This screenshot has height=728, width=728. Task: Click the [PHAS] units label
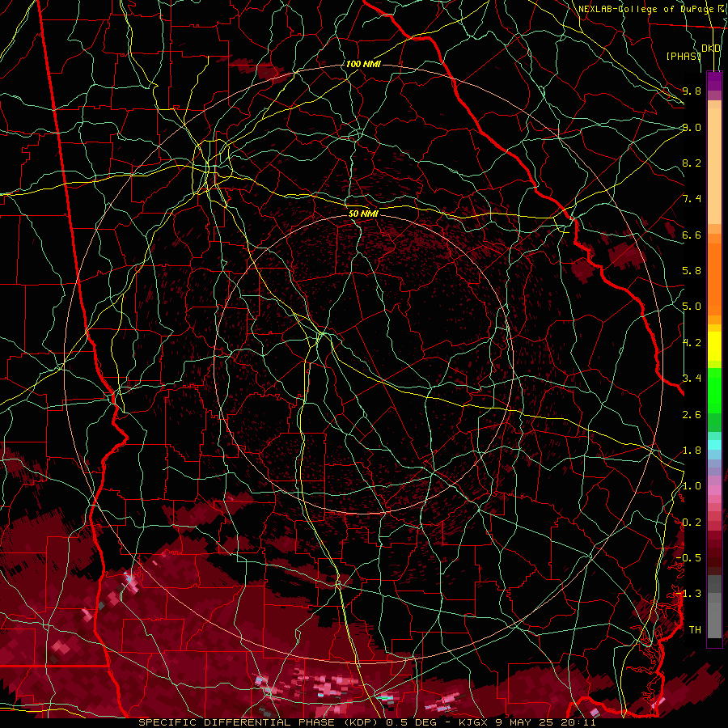click(x=684, y=56)
